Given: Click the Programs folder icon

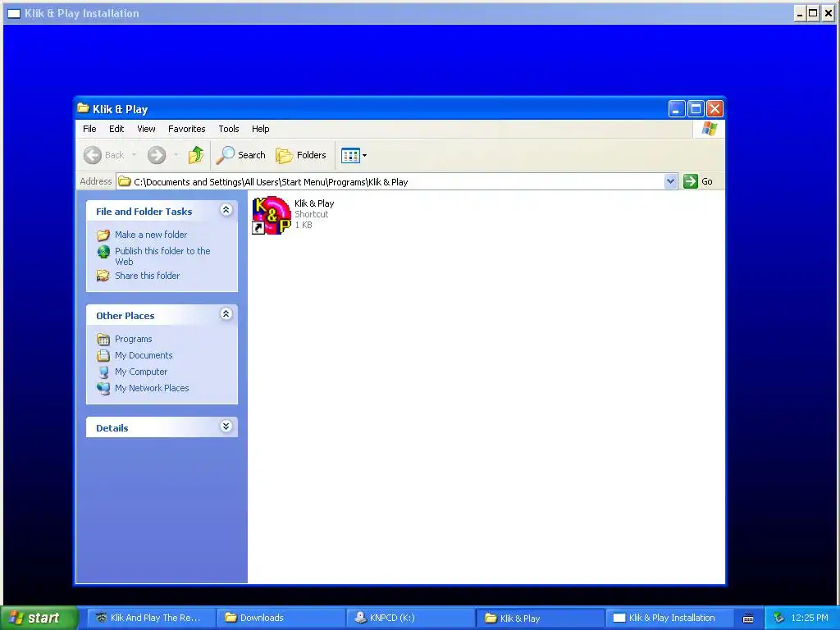Looking at the screenshot, I should [103, 339].
